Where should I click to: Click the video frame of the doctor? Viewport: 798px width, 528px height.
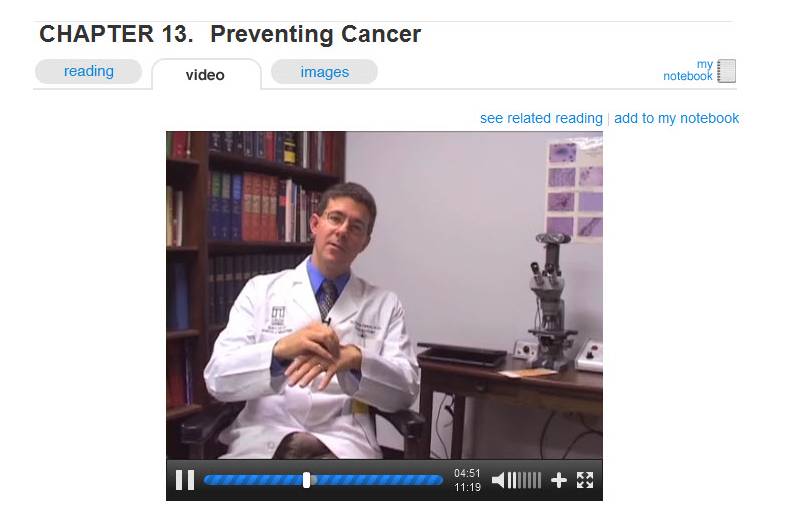click(x=384, y=295)
